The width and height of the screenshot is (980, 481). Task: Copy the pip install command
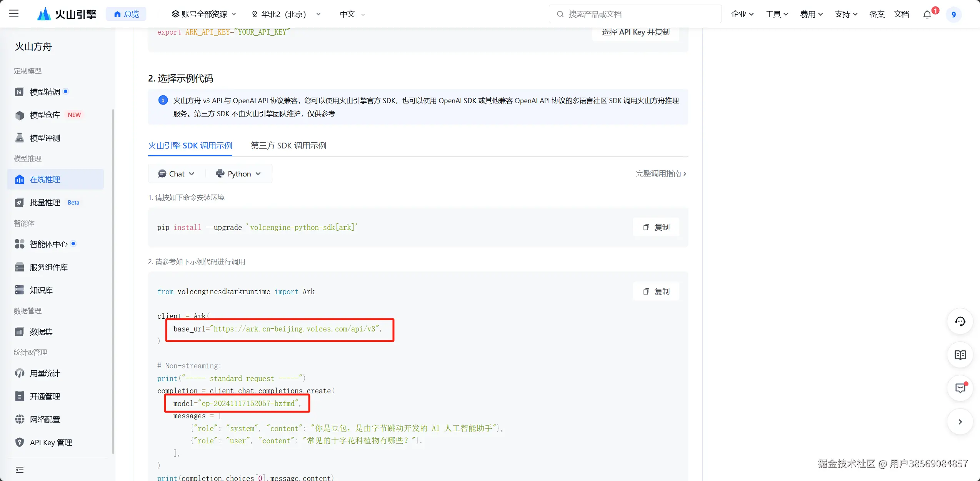pos(656,227)
